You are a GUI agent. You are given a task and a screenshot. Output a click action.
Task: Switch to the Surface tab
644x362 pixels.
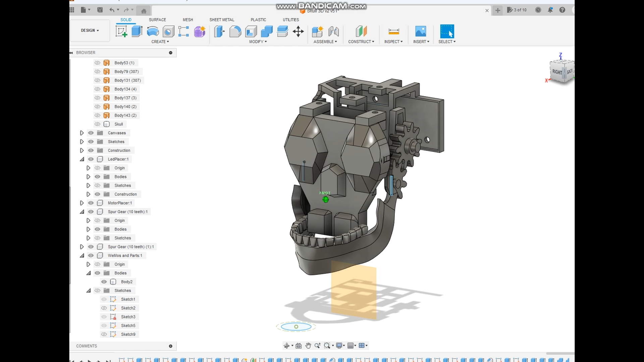[157, 19]
